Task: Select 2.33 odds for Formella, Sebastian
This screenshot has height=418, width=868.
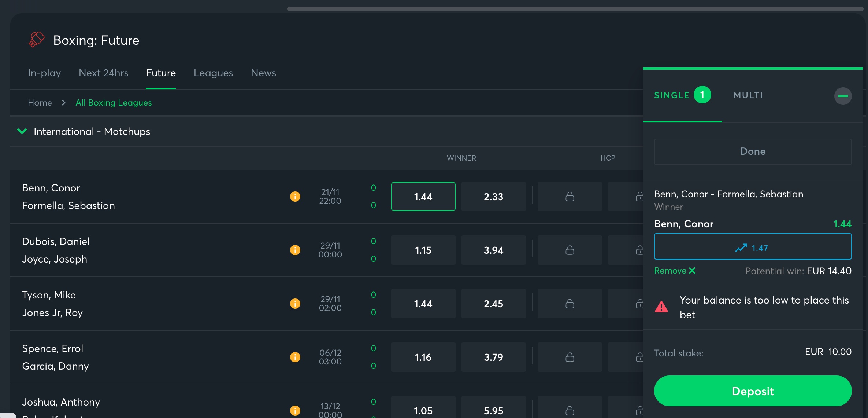Action: click(493, 197)
